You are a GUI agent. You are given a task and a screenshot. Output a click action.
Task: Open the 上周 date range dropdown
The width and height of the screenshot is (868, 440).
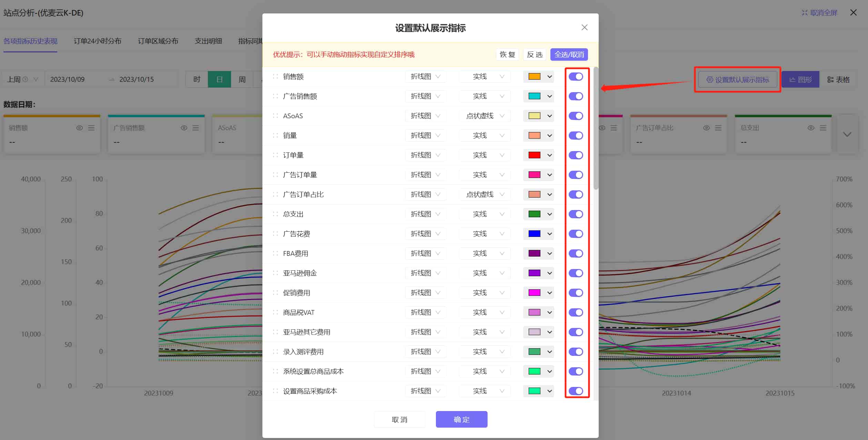pyautogui.click(x=23, y=79)
